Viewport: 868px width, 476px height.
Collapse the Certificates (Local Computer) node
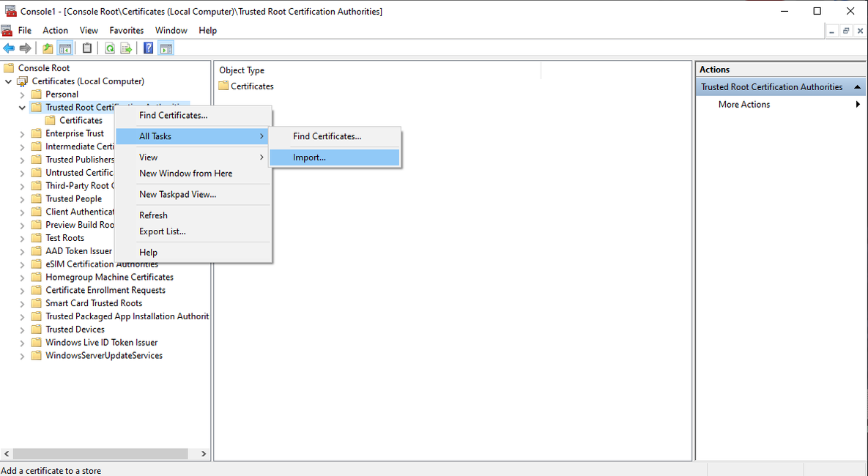click(8, 81)
